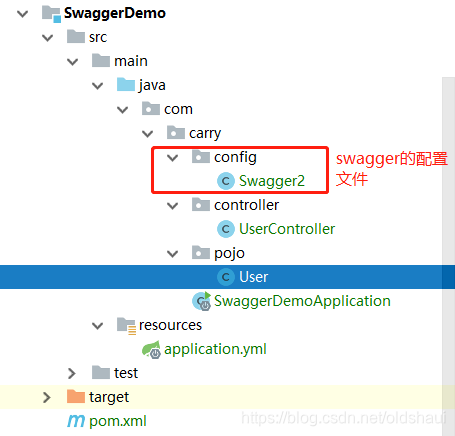Collapse the com package node
Viewport: 455px width, 436px height.
tap(122, 110)
